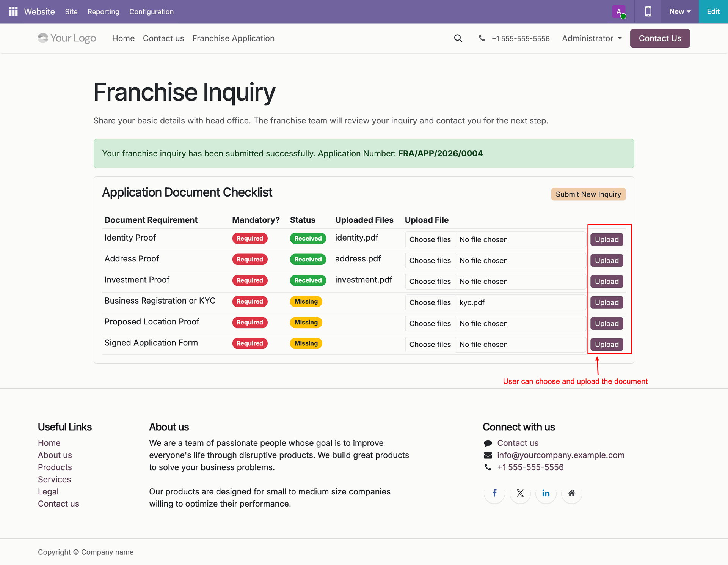The width and height of the screenshot is (728, 565).
Task: Click header phone number +1 555-555-5556
Action: coord(521,38)
